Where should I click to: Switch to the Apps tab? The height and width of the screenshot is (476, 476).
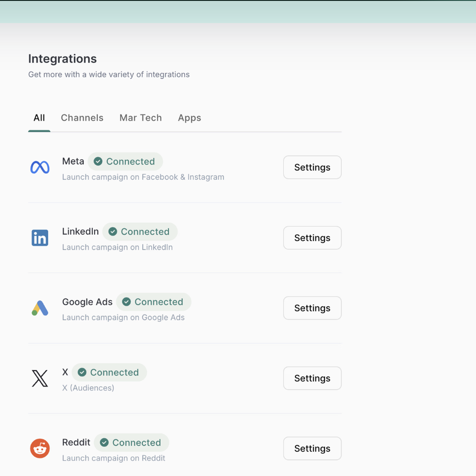coord(190,118)
